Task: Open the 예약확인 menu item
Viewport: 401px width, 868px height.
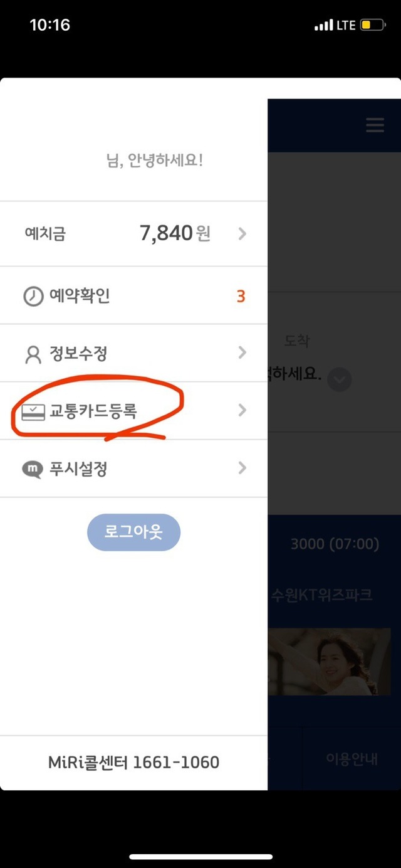Action: click(x=133, y=295)
